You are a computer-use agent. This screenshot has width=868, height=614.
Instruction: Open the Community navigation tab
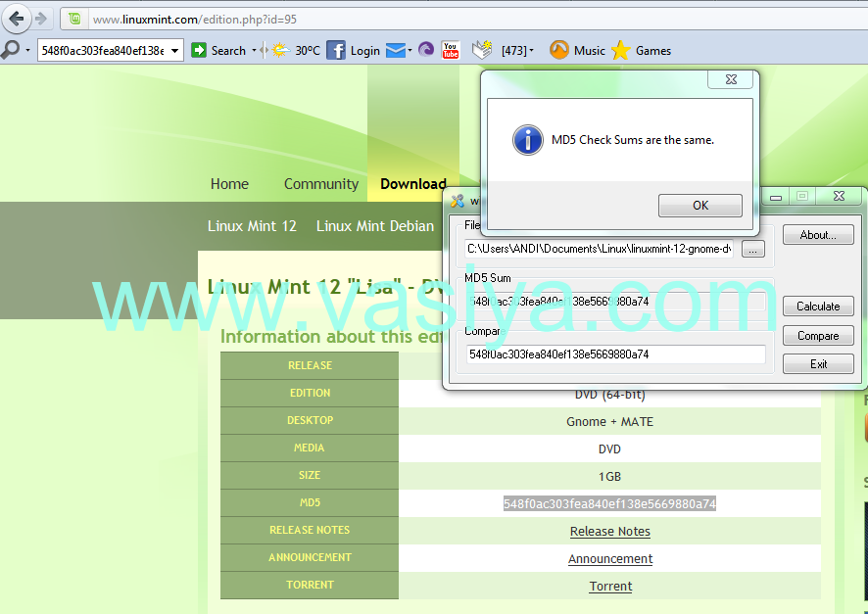[x=321, y=184]
